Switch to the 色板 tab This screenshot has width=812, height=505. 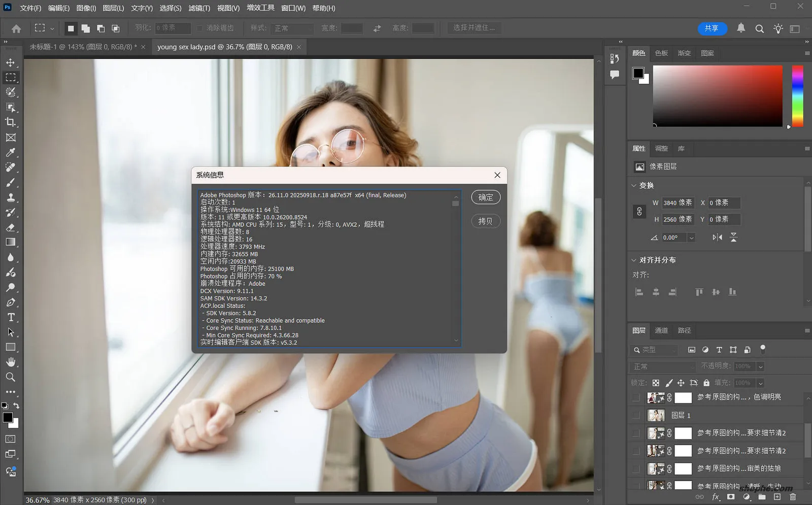(x=661, y=53)
